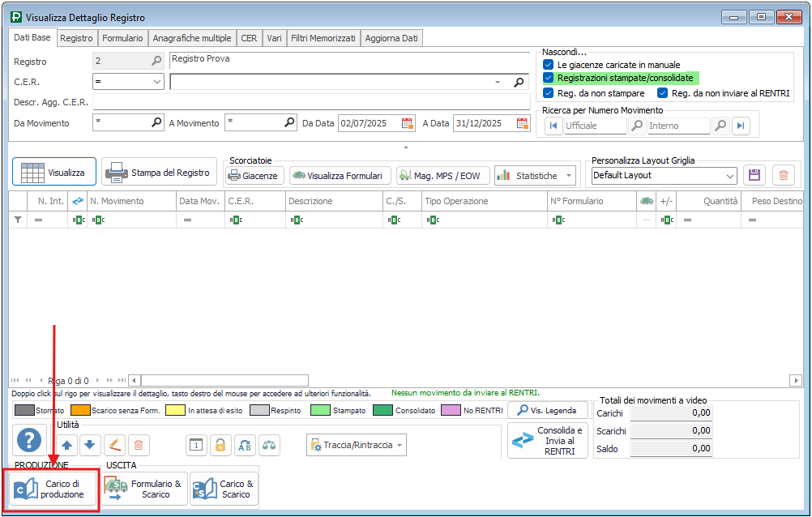The image size is (812, 517).
Task: Uncheck 'Registrazioni stampate/consolidate' checkbox
Action: (549, 78)
